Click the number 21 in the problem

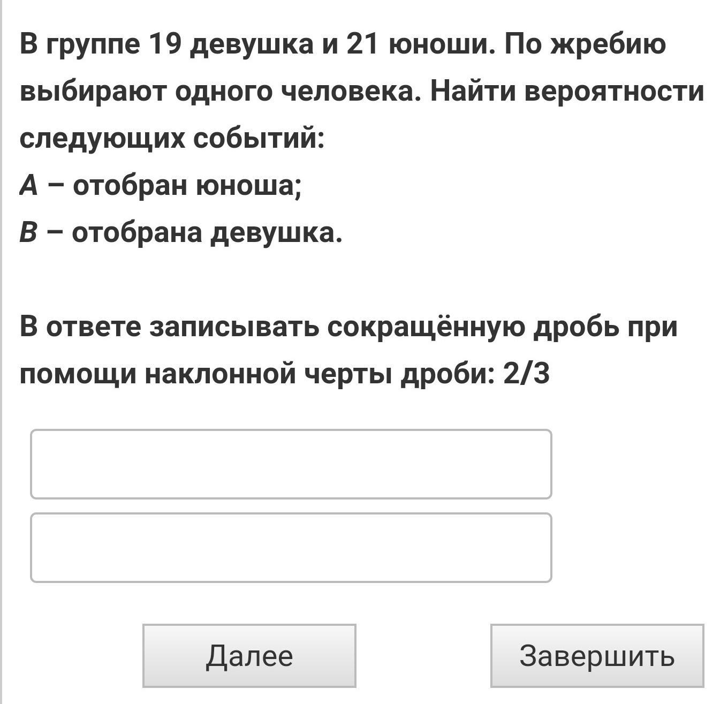(x=363, y=44)
